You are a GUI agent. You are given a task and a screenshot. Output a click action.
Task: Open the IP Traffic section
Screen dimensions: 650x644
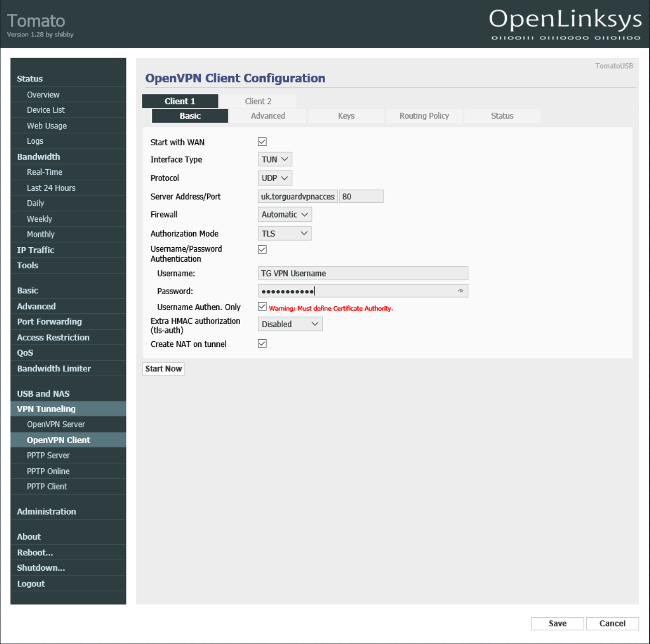(68, 250)
